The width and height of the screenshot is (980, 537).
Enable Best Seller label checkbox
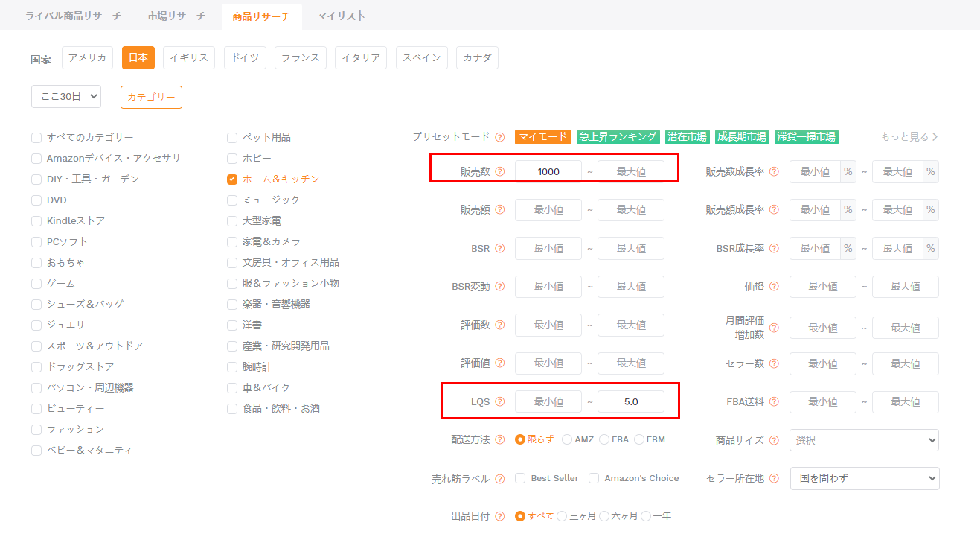(520, 478)
